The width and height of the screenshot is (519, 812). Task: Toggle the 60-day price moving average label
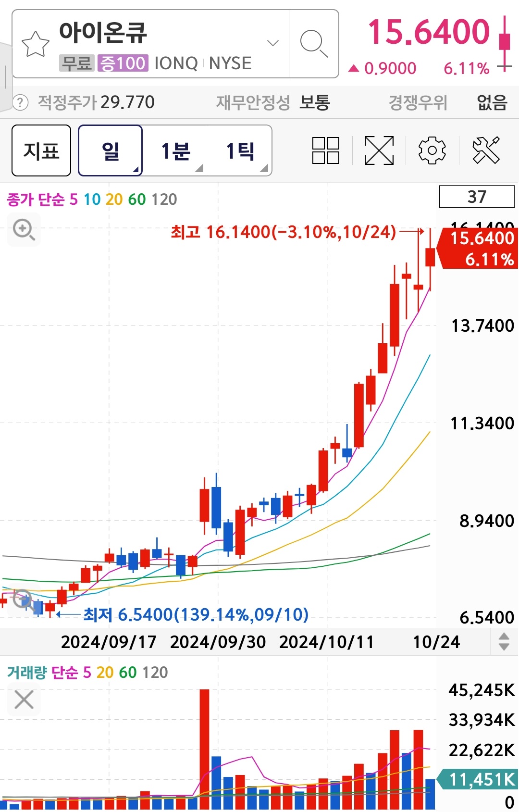click(x=137, y=199)
